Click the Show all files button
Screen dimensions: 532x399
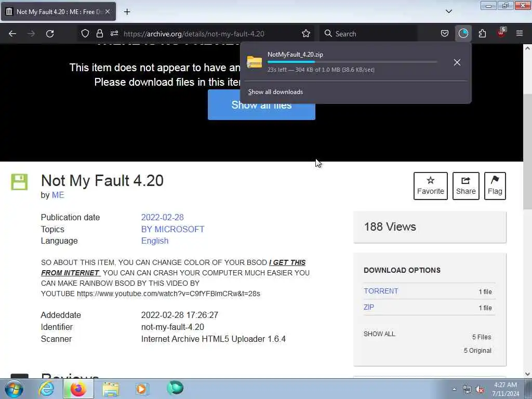click(x=261, y=105)
